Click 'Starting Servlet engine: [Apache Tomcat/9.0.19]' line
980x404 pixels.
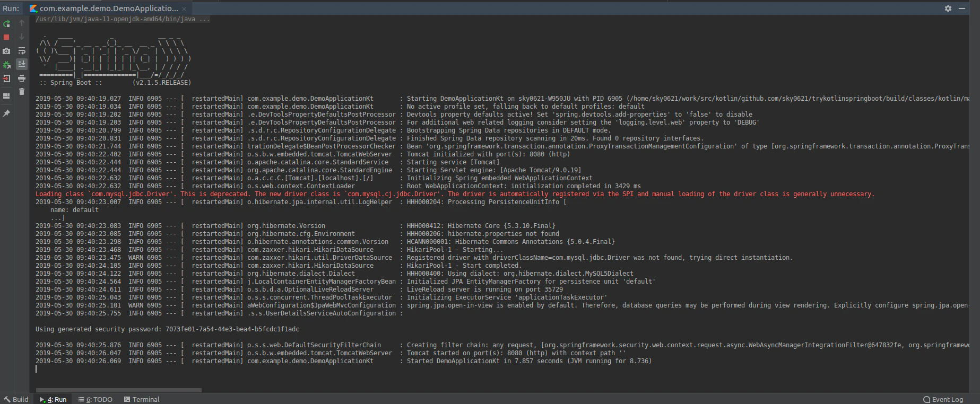tap(308, 170)
